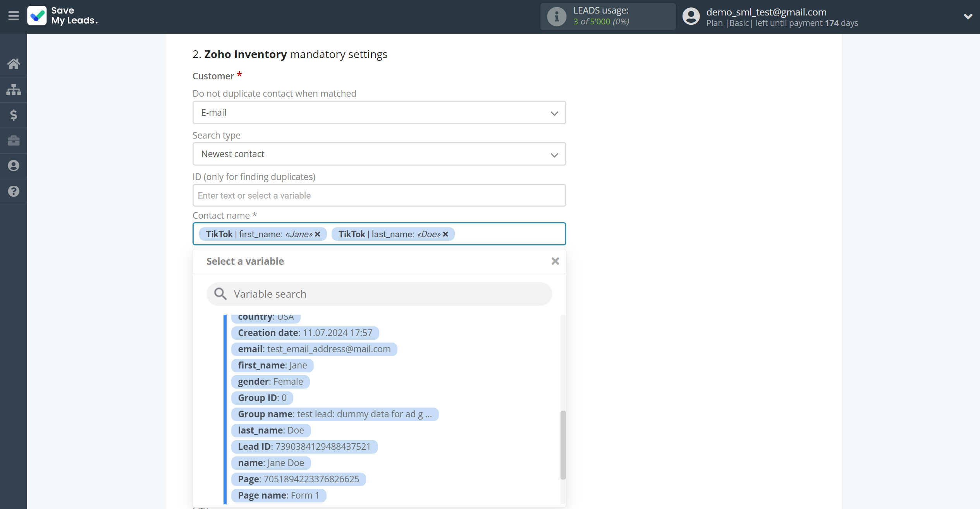Viewport: 980px width, 509px height.
Task: Open briefcase icon in sidebar
Action: 14,141
